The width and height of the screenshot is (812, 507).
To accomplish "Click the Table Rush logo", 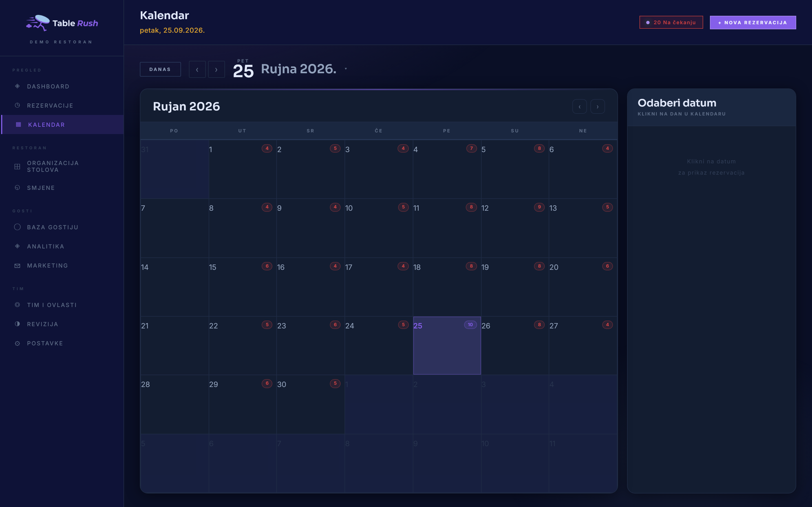I will coord(62,23).
